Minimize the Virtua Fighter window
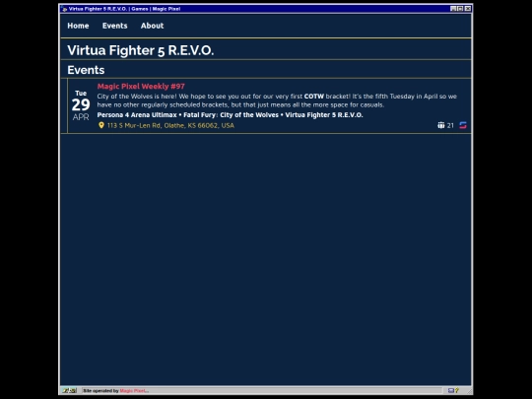Image resolution: width=532 pixels, height=399 pixels. click(453, 9)
